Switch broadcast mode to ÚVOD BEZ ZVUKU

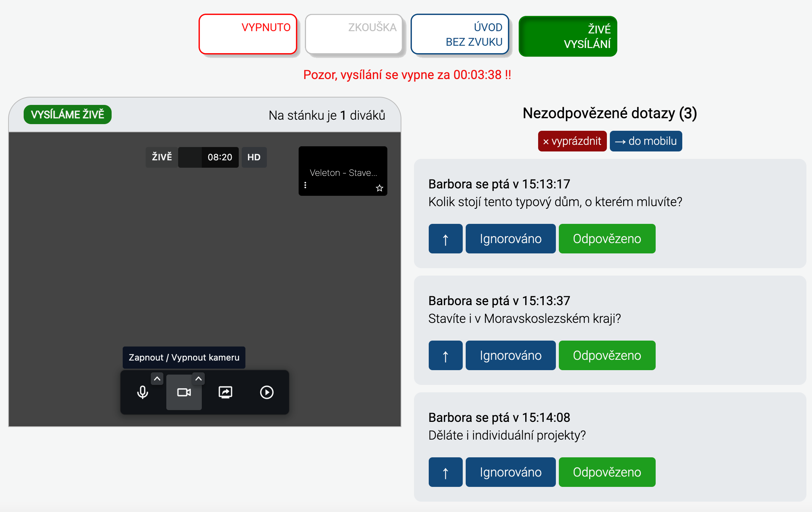click(459, 34)
